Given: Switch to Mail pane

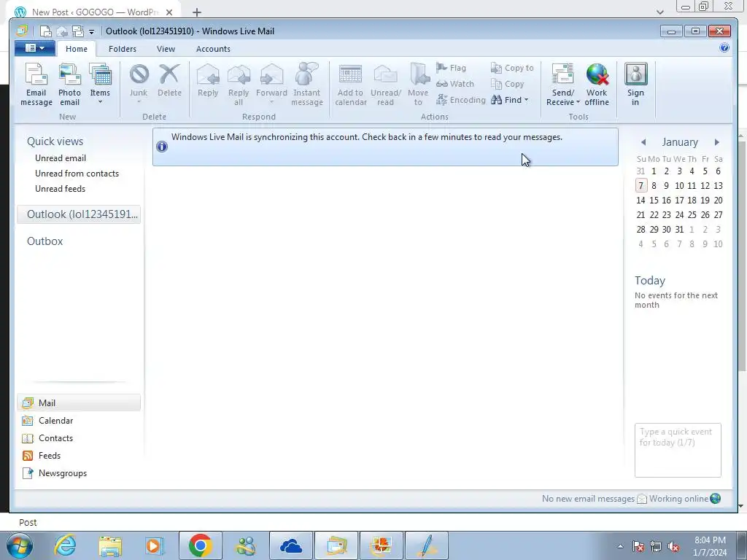Looking at the screenshot, I should 79,402.
